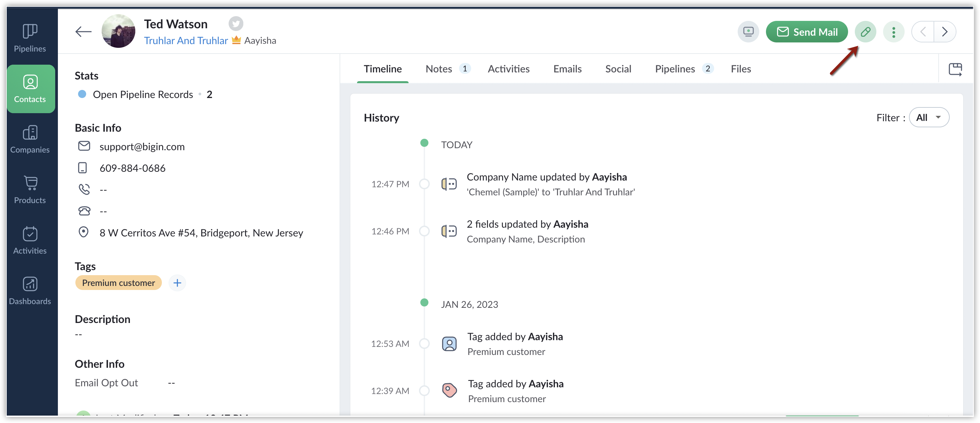Click tag icon of 12:39 AM entry
Viewport: 980px width, 423px height.
(x=449, y=391)
